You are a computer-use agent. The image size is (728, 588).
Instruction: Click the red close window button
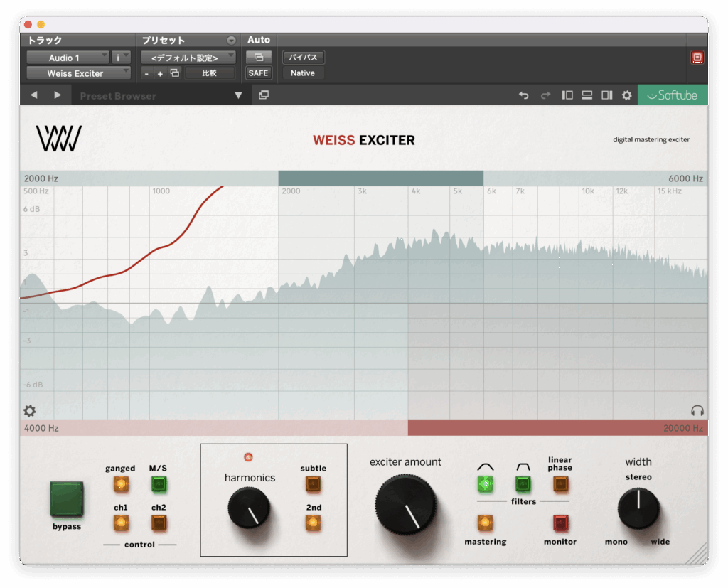pyautogui.click(x=28, y=25)
